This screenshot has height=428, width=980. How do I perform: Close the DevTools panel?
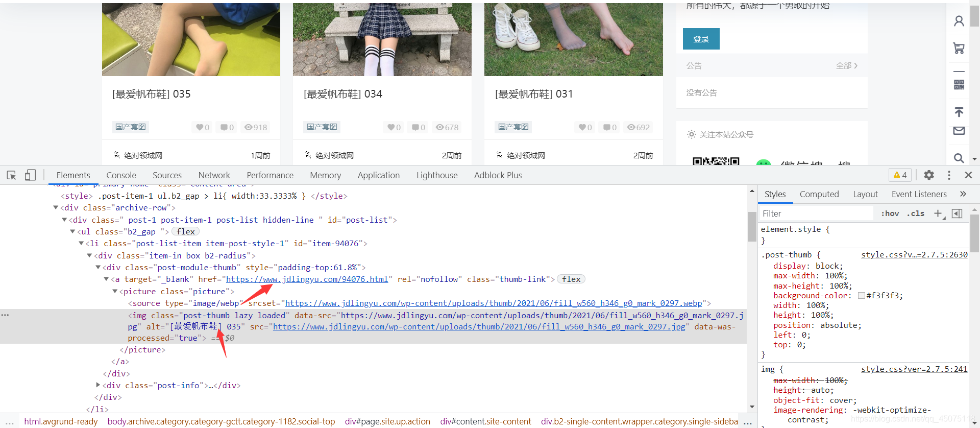click(x=968, y=175)
